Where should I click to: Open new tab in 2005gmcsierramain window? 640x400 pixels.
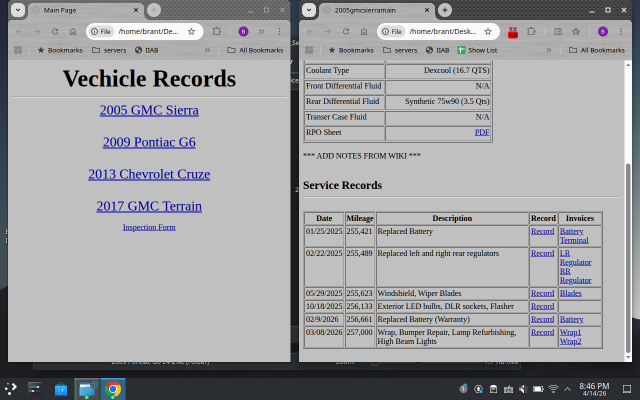tap(445, 10)
